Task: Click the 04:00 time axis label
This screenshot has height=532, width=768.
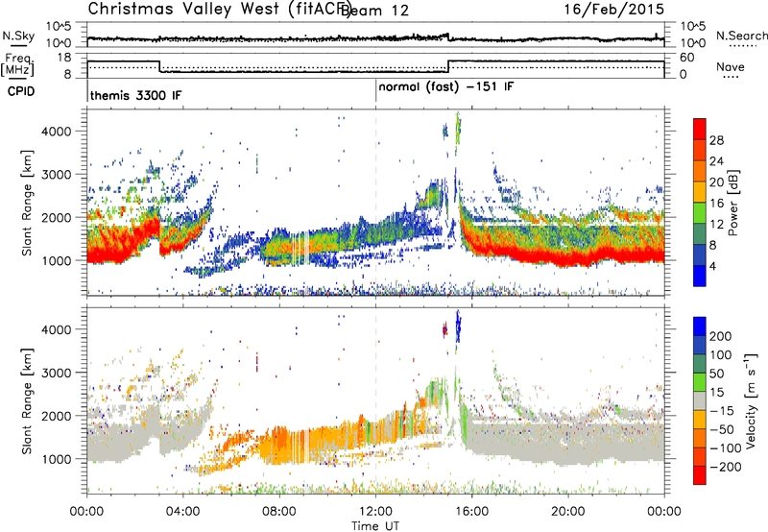Action: [182, 512]
